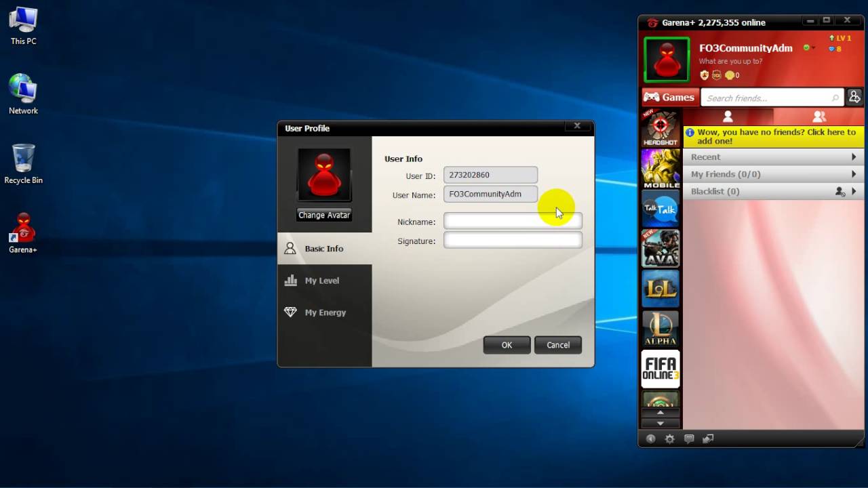Screen dimensions: 868x488
Task: Open the League Alpha game icon
Action: (660, 329)
